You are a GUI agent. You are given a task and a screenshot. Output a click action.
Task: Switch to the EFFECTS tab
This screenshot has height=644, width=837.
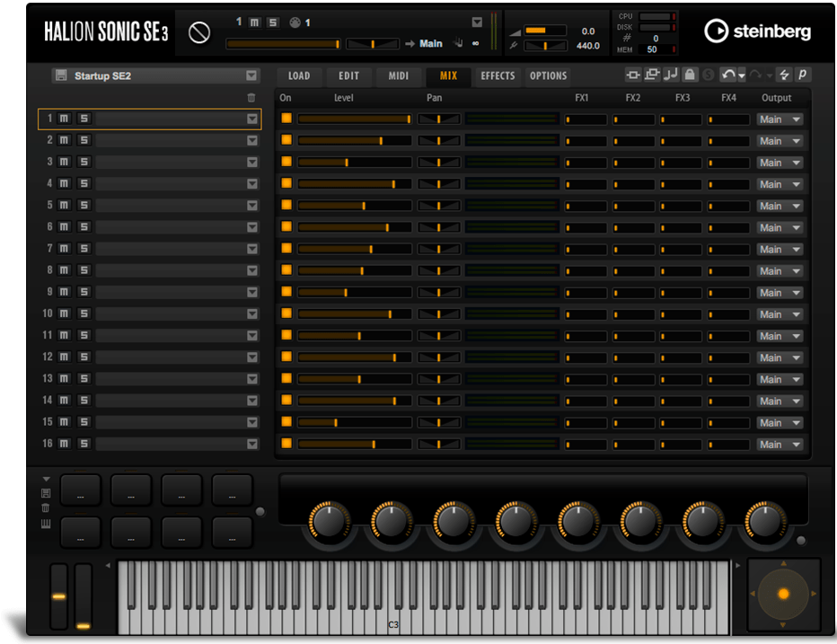pos(498,76)
